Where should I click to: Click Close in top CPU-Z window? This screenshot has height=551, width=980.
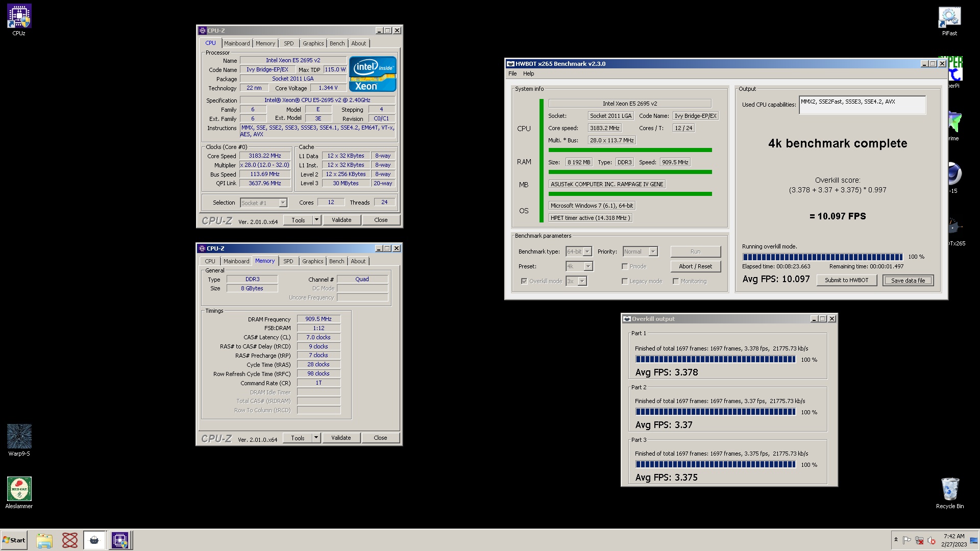[381, 220]
